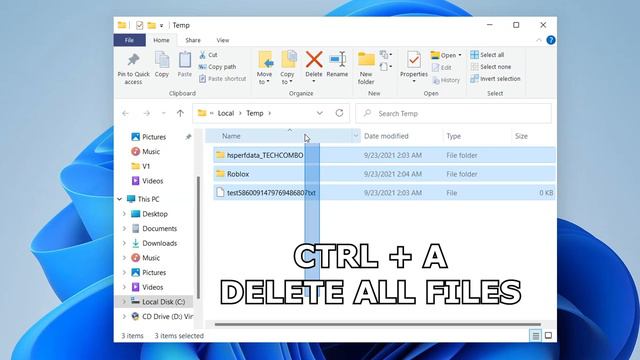This screenshot has width=640, height=360.
Task: Open the Move to menu
Action: pos(264,68)
